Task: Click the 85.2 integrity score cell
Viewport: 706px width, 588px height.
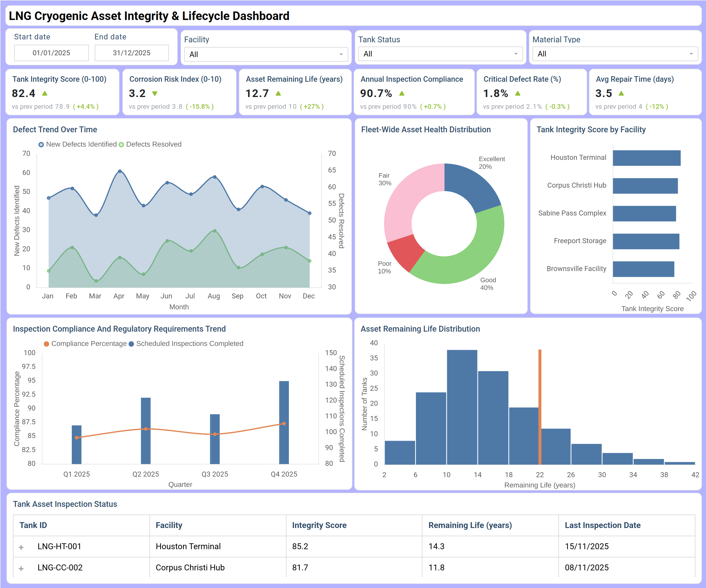Action: click(354, 547)
